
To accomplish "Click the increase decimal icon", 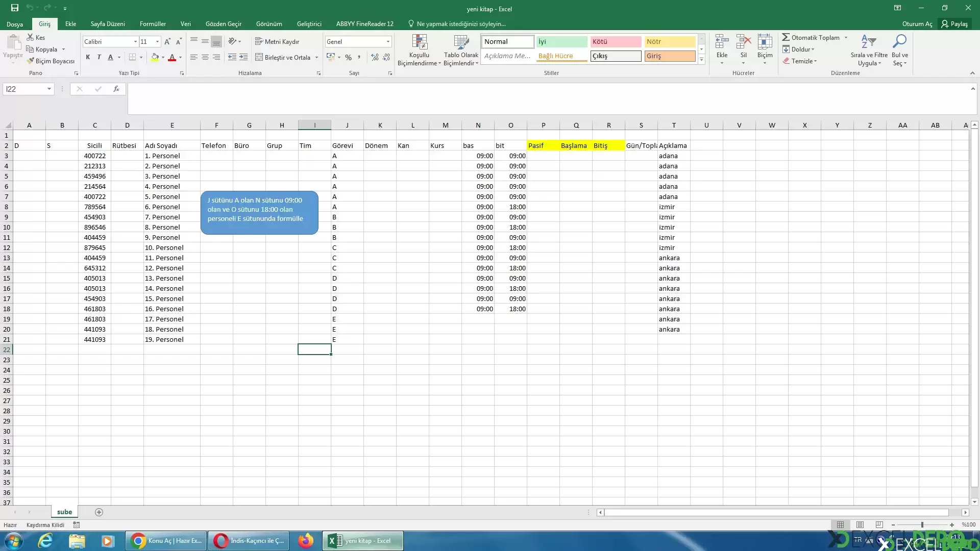I will tap(375, 57).
